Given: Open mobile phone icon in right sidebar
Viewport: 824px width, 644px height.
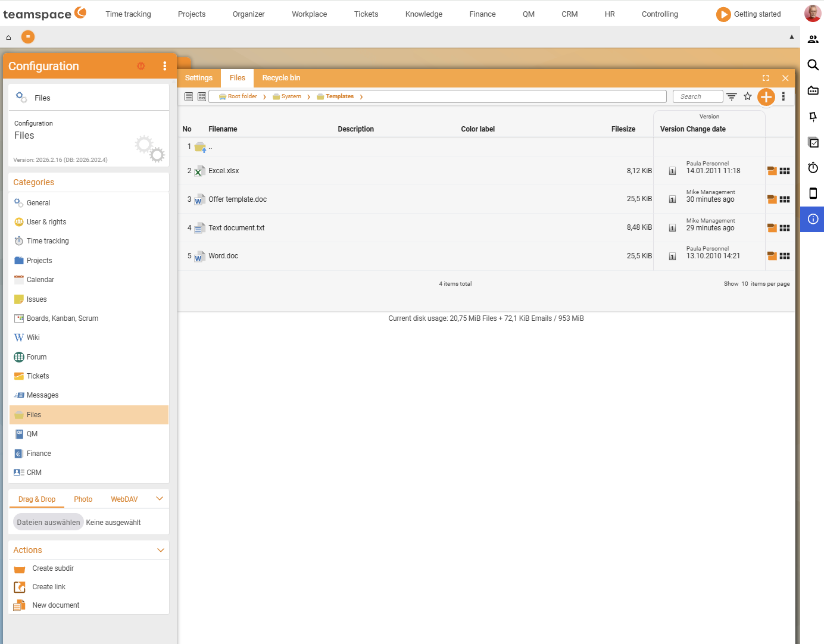Looking at the screenshot, I should tap(813, 193).
